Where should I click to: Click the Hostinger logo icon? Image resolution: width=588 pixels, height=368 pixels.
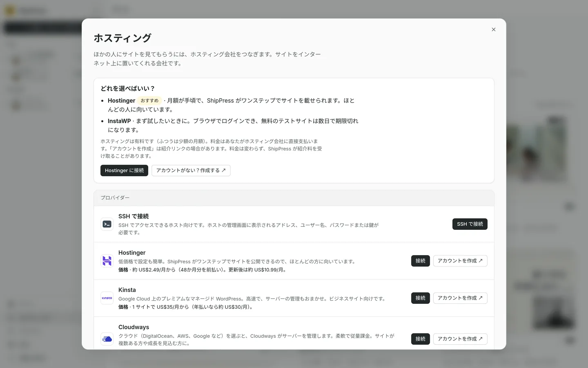click(107, 261)
